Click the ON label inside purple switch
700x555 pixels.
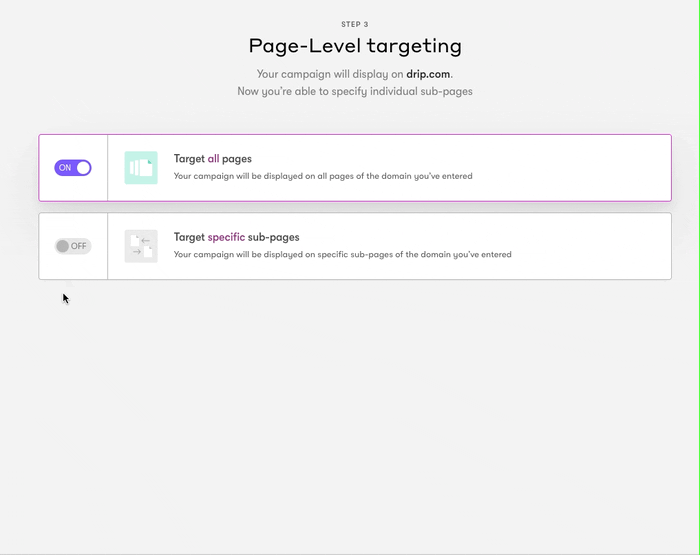(x=65, y=168)
